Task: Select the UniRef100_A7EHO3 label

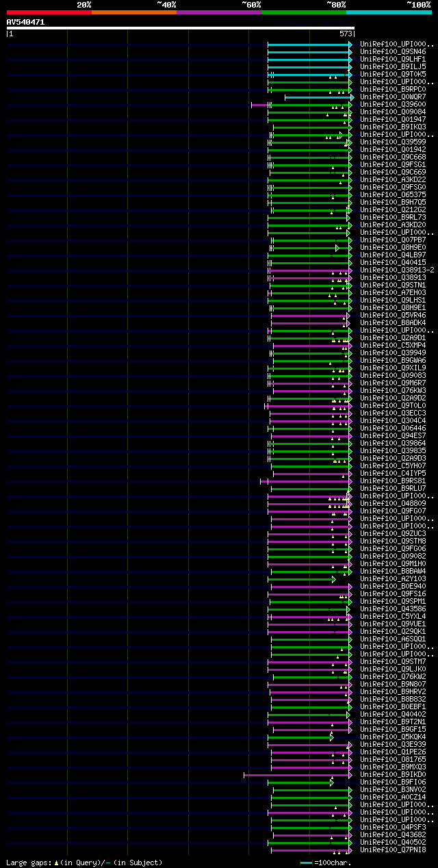Action: tap(393, 292)
